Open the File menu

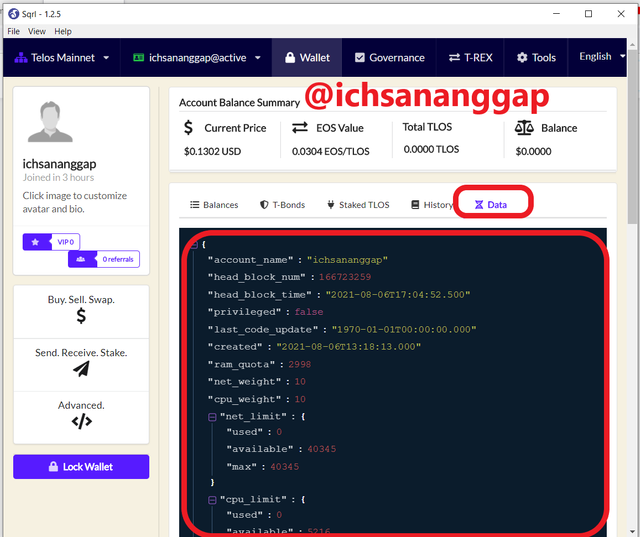coord(13,31)
